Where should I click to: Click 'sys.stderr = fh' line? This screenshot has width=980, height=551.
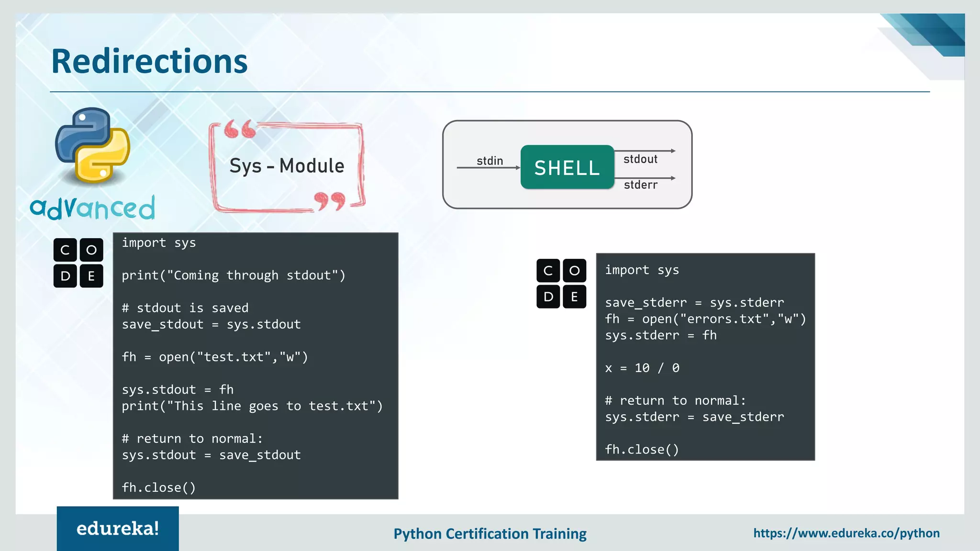point(661,335)
